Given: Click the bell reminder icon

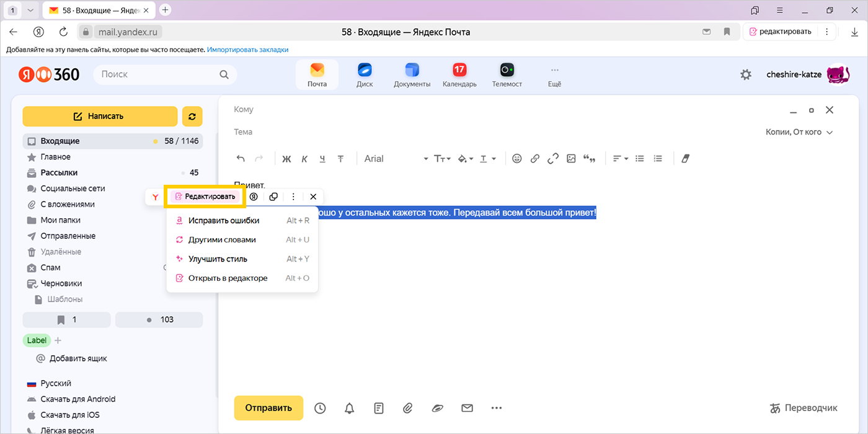Looking at the screenshot, I should [350, 408].
